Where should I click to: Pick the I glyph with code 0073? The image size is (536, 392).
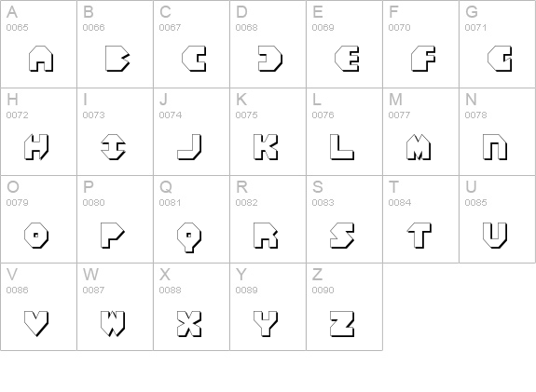[114, 147]
